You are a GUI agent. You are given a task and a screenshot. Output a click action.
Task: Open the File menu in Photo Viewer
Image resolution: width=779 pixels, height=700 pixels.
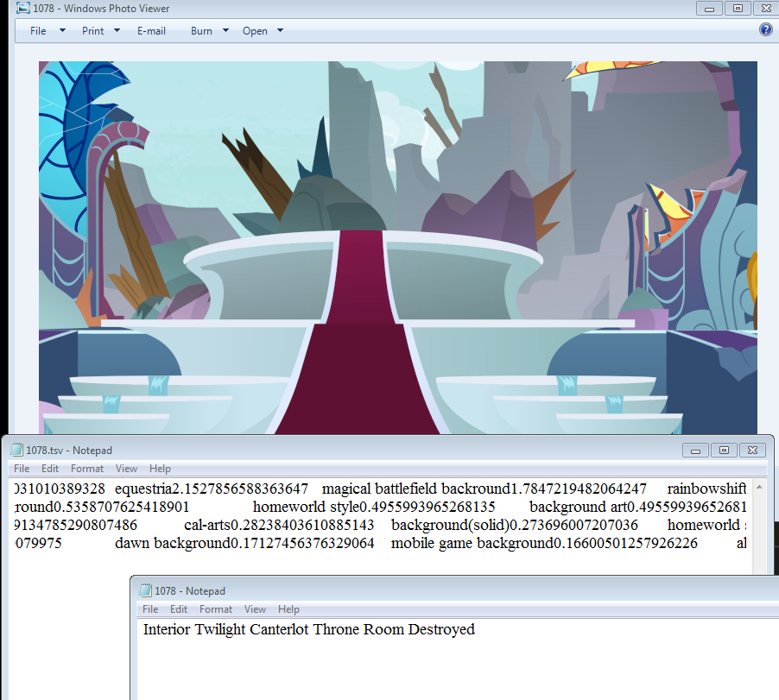click(x=38, y=31)
